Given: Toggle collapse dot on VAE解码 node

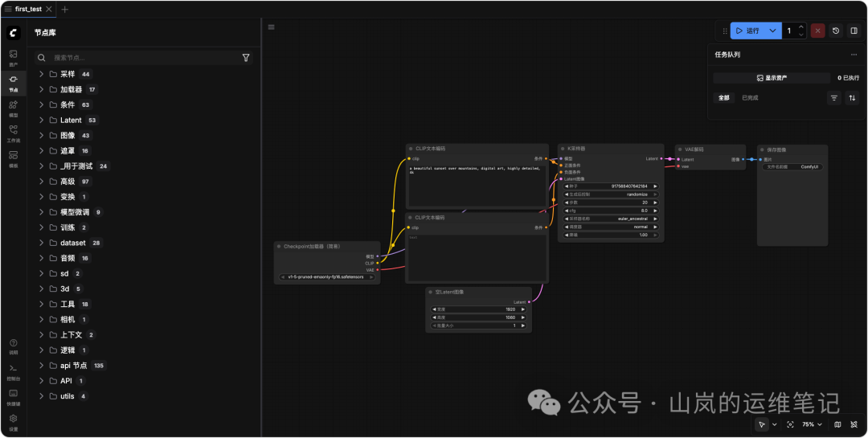Looking at the screenshot, I should 679,149.
